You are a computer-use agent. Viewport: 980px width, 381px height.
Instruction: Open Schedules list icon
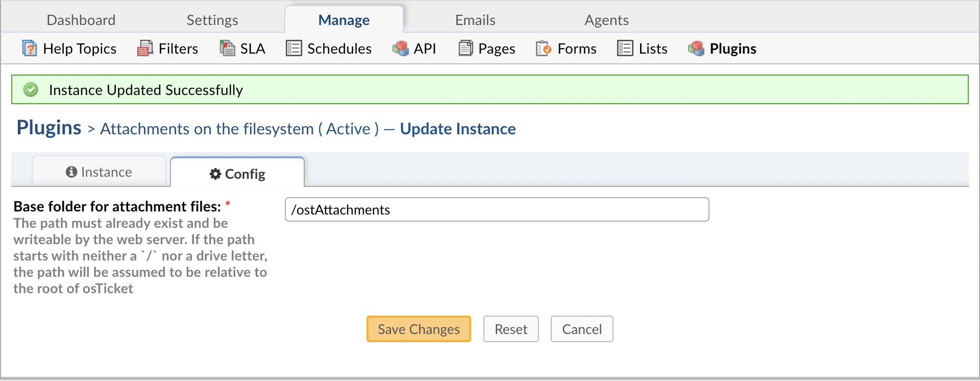pyautogui.click(x=294, y=49)
